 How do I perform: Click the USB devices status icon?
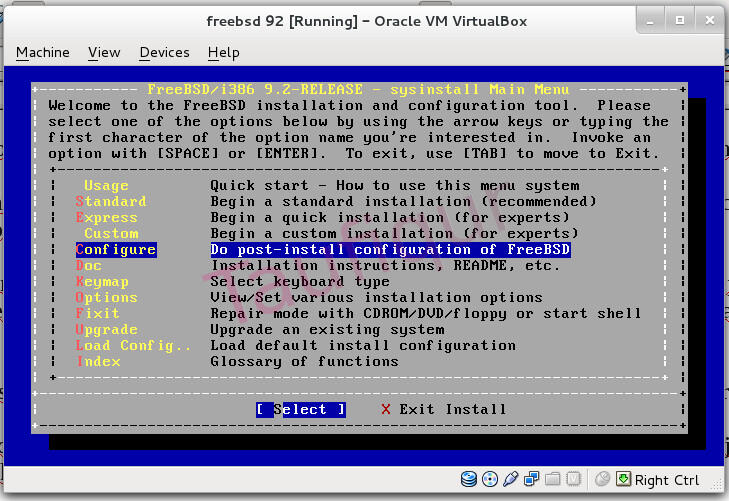click(510, 479)
